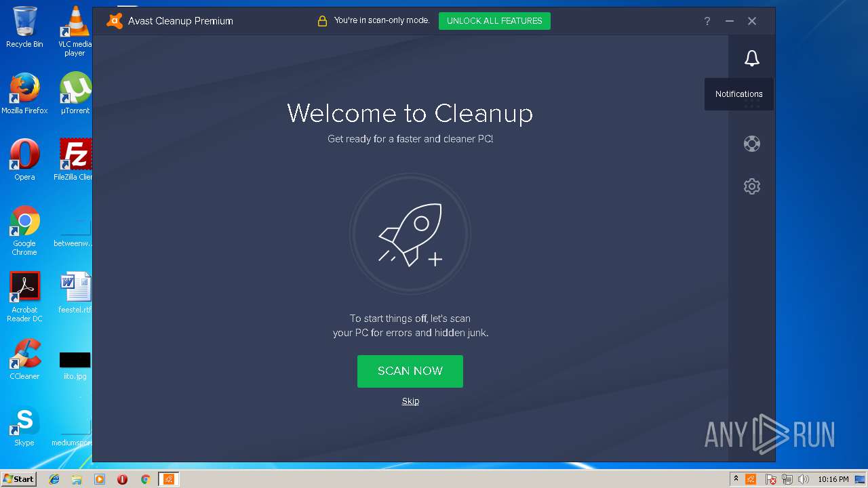Viewport: 868px width, 488px height.
Task: Open the Notifications bell icon
Action: [751, 58]
